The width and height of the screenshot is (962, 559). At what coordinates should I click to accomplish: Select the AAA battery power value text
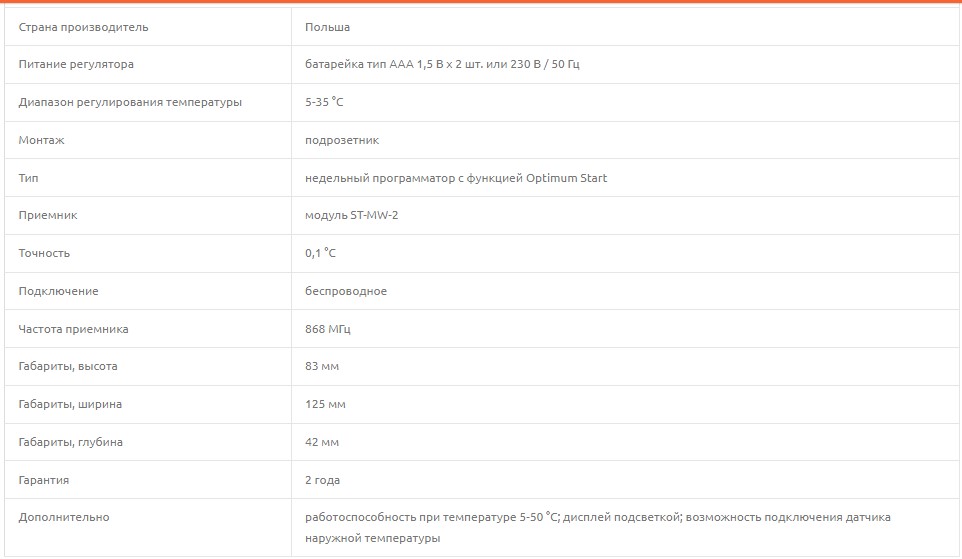(x=442, y=65)
